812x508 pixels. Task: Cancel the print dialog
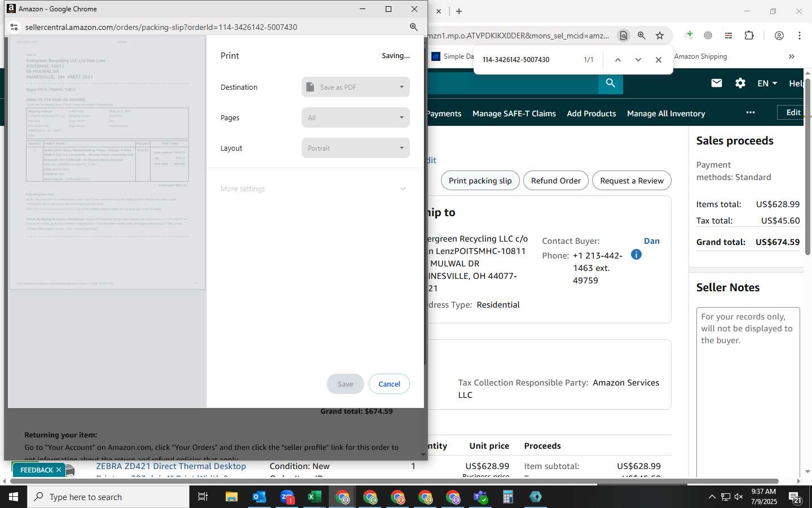click(389, 384)
